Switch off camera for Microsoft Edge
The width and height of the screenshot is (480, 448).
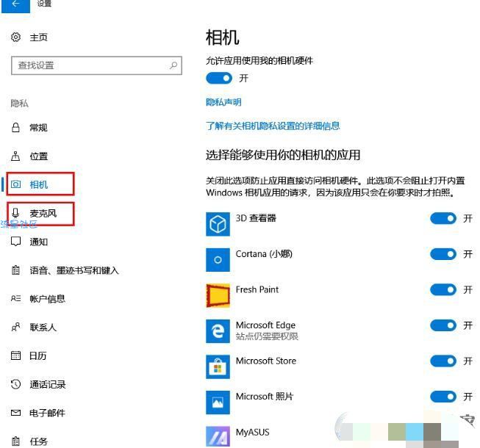click(x=443, y=325)
